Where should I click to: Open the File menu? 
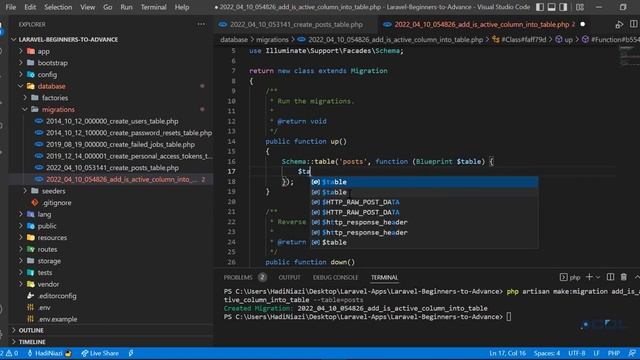(x=11, y=7)
